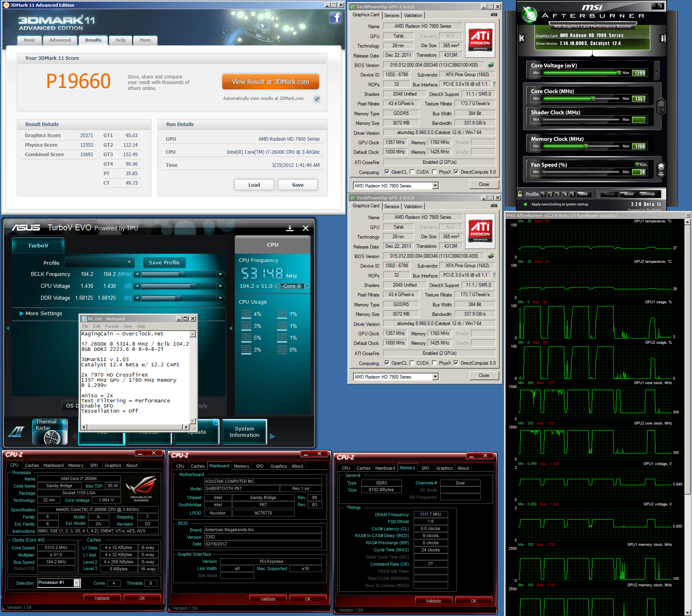Open Thermal Radar in AI Suite
This screenshot has width=692, height=616.
click(x=50, y=431)
